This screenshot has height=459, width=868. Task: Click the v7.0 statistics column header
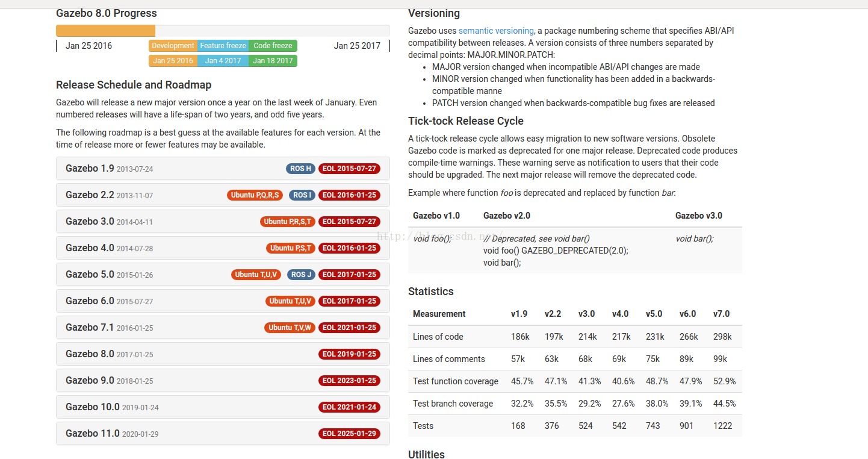pyautogui.click(x=722, y=314)
